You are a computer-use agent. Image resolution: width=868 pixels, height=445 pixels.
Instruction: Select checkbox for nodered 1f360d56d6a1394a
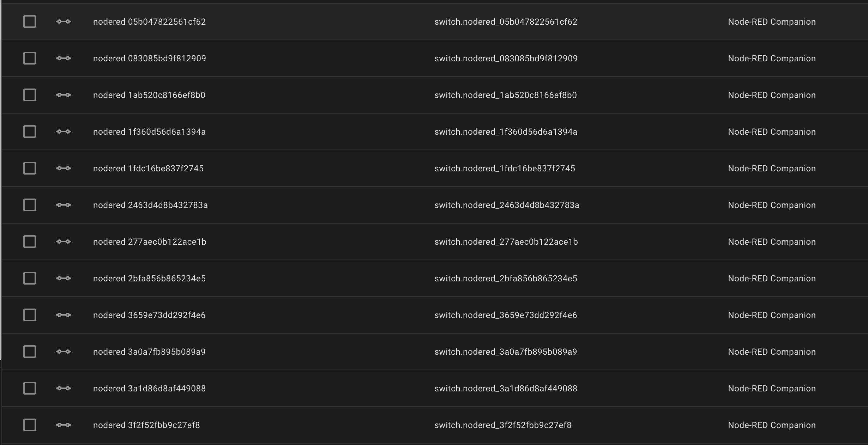coord(30,132)
